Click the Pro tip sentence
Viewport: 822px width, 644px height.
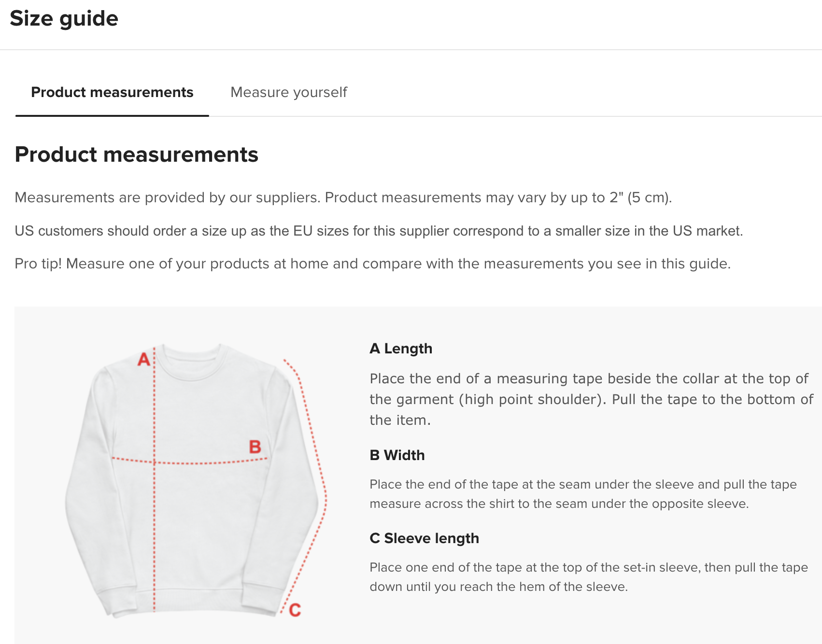372,264
